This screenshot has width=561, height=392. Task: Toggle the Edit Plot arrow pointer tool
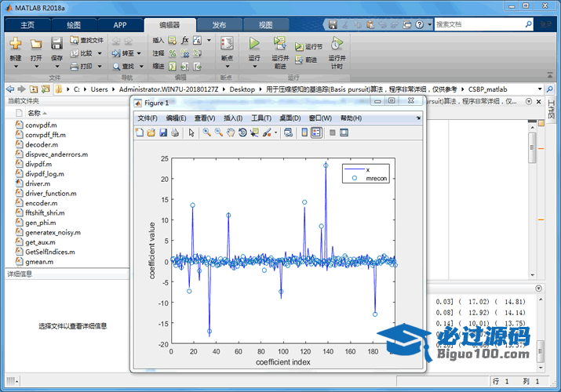[191, 132]
